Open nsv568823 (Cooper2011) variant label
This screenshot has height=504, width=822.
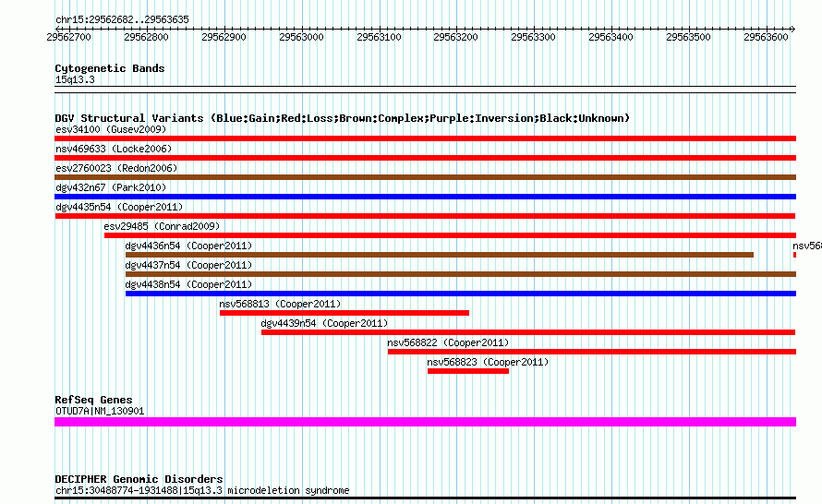(488, 362)
